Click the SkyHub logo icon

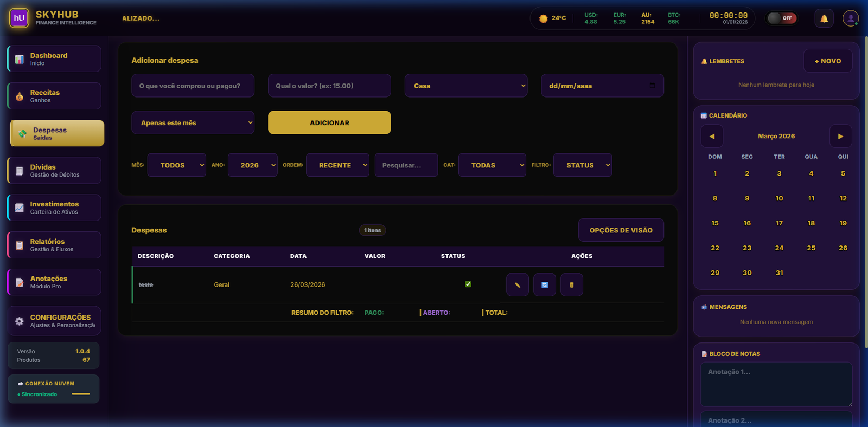(19, 18)
